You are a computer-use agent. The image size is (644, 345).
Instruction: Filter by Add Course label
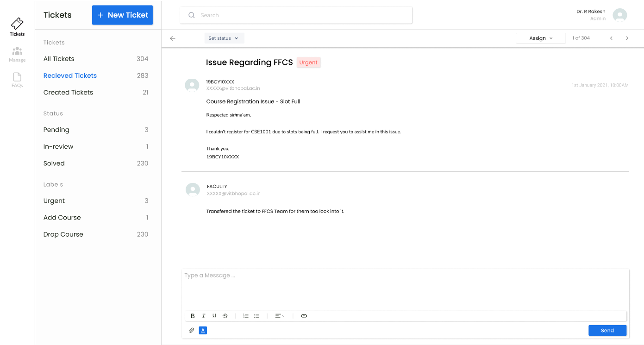[96, 218]
